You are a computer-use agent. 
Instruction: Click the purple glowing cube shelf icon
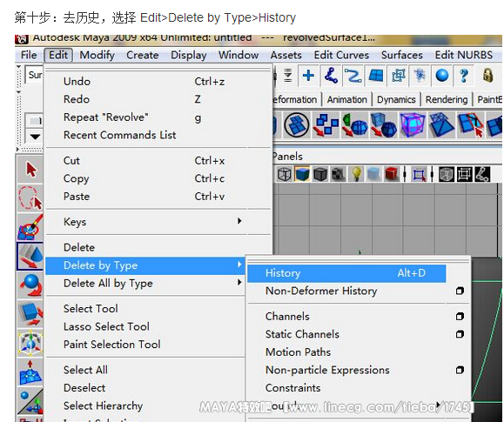click(x=413, y=124)
